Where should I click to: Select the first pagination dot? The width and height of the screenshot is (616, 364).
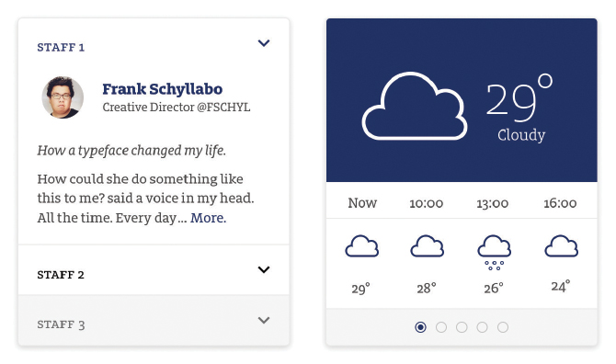pyautogui.click(x=420, y=327)
